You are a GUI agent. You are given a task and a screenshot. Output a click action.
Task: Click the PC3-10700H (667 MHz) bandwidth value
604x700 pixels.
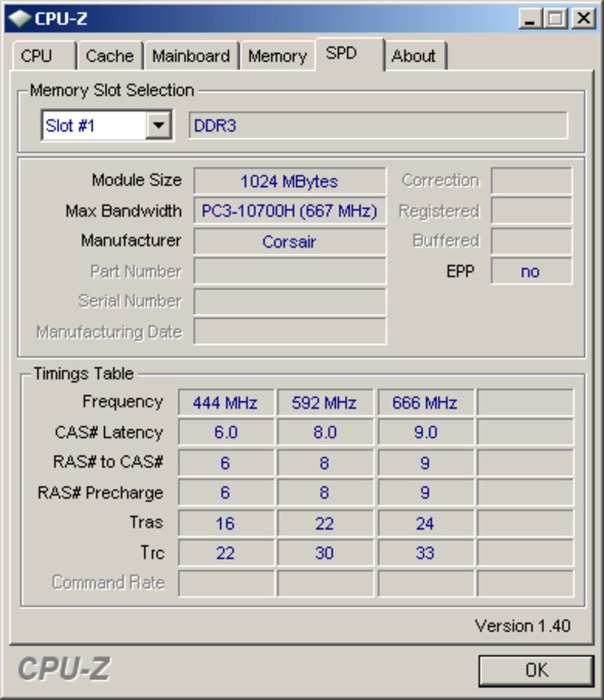pos(289,211)
